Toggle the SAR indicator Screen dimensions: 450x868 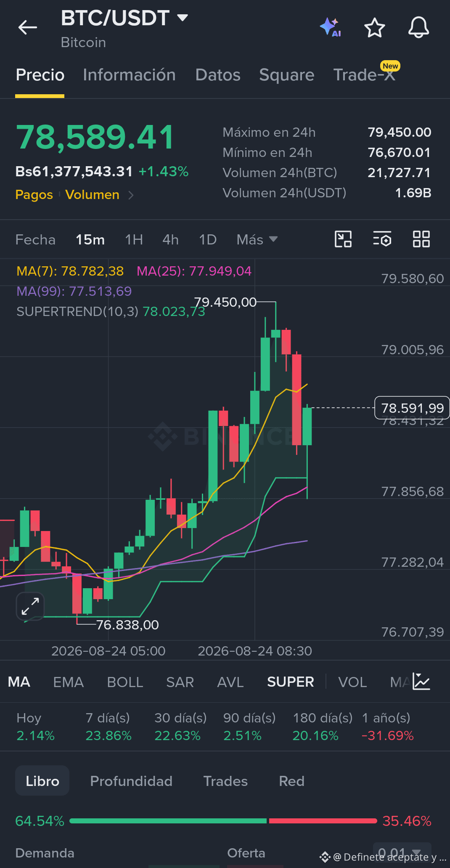[180, 682]
